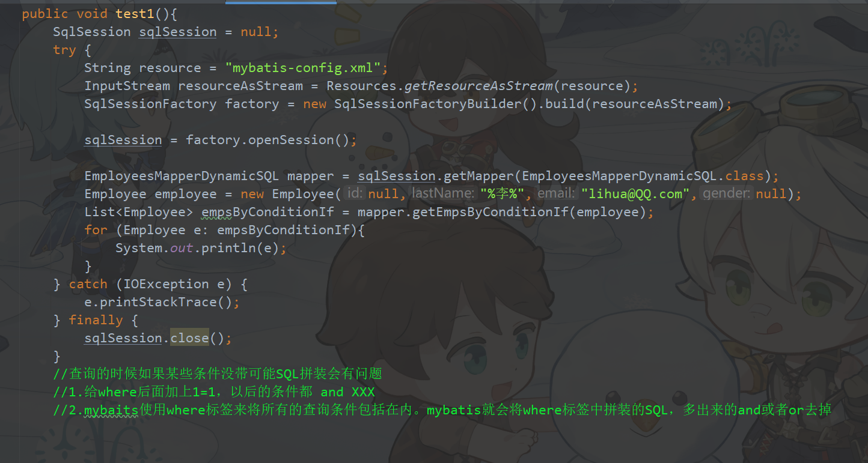Screen dimensions: 868x463
Task: Click factory in the openSession line
Action: 213,140
